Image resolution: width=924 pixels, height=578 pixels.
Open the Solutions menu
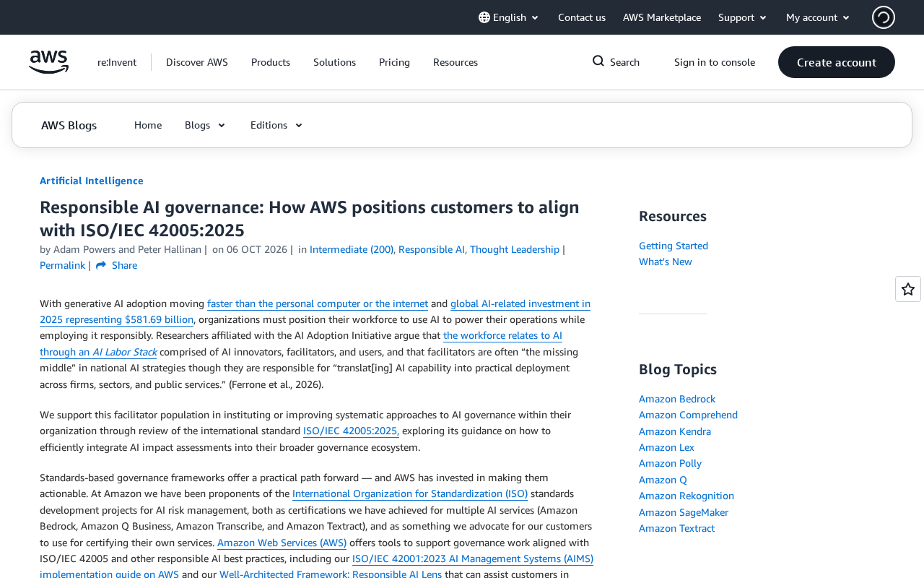point(334,62)
